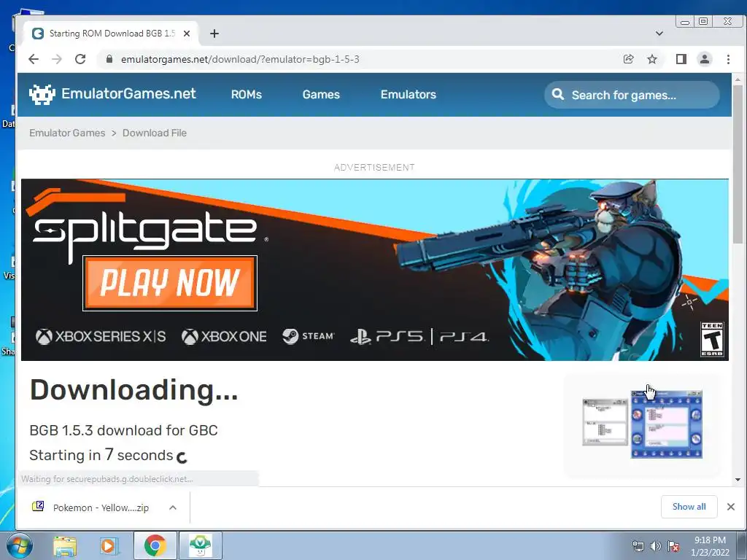This screenshot has width=747, height=560.
Task: Click the taskbar clock showing 9:18 PM
Action: click(710, 545)
